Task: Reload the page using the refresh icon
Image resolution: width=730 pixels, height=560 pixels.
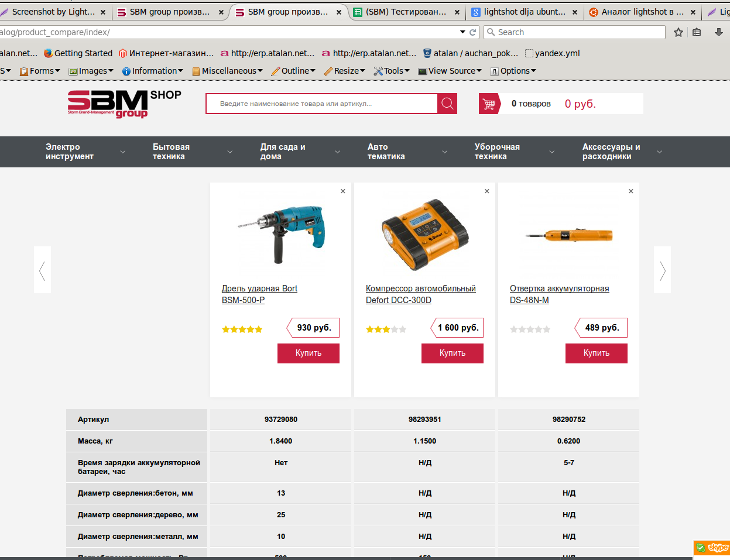Action: click(x=473, y=32)
